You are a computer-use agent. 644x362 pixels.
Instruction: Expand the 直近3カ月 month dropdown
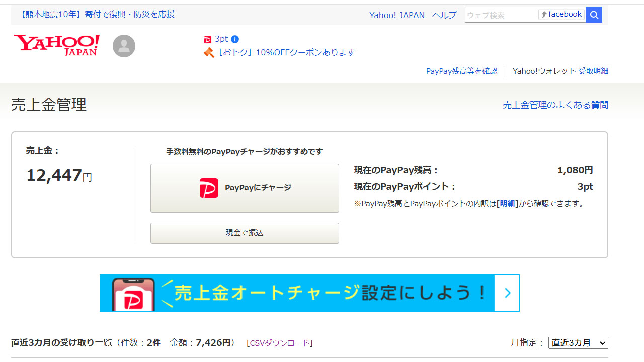click(578, 343)
